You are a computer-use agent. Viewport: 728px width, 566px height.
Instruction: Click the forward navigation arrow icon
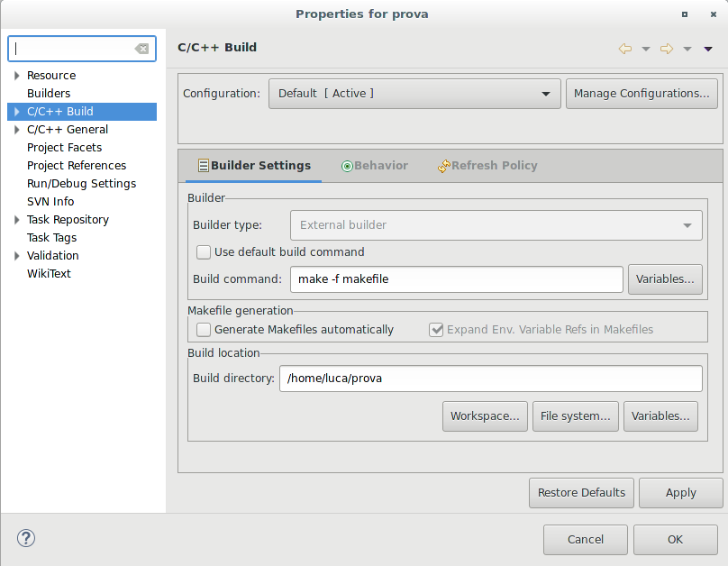667,49
